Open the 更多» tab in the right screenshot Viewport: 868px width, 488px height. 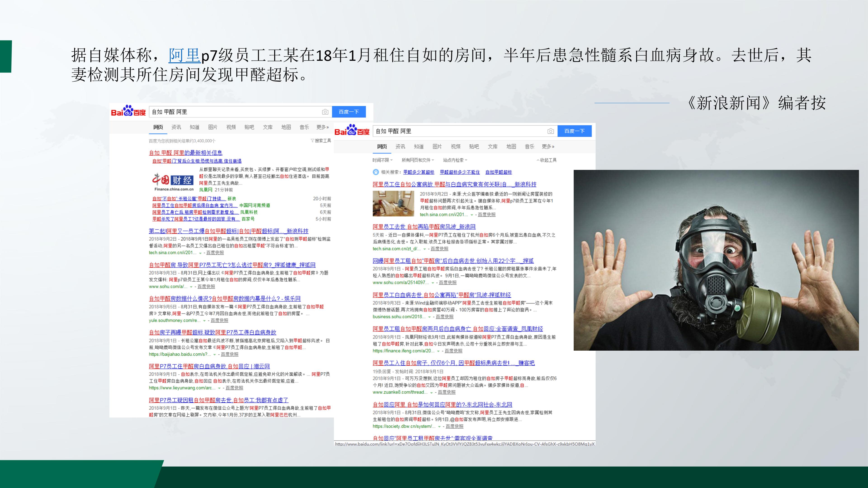pos(548,146)
